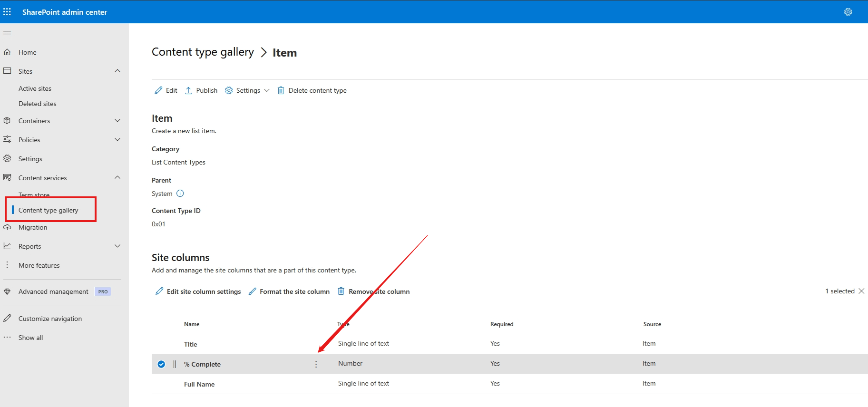Click the Parent System info icon
Screen dimensions: 868x407
(180, 194)
